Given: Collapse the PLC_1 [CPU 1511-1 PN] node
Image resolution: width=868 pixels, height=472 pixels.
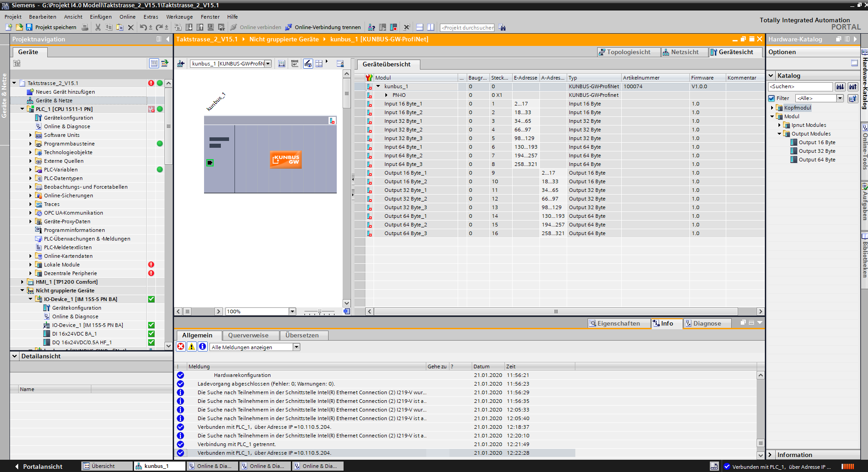Looking at the screenshot, I should (x=22, y=109).
